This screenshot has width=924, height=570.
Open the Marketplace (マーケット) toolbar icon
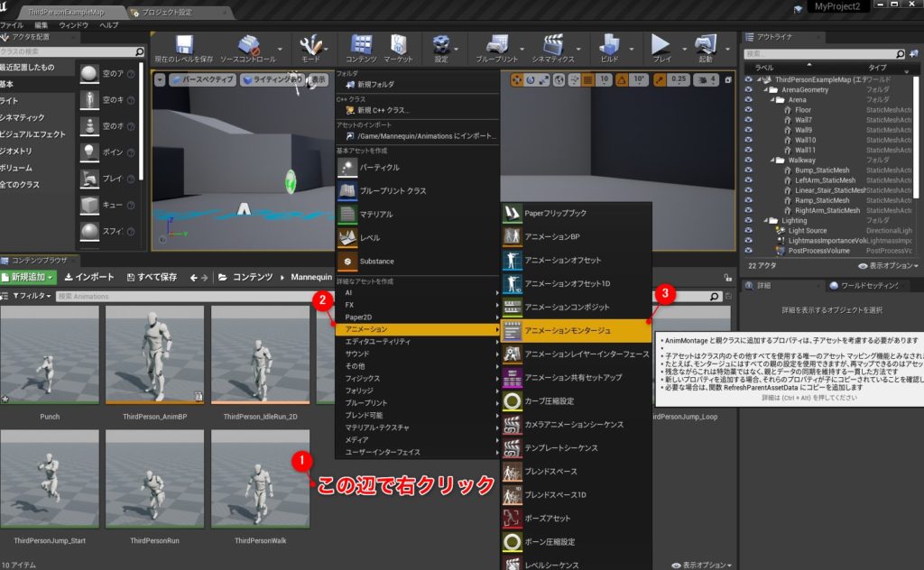click(398, 49)
